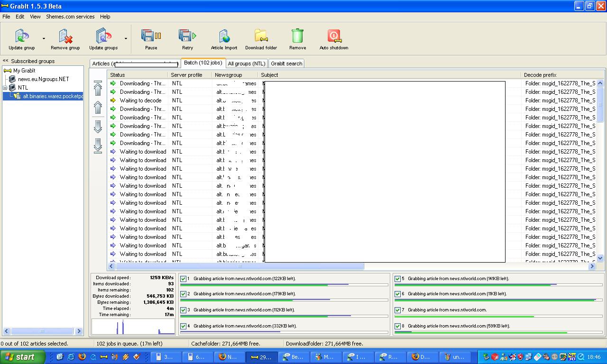Pause the downloads with Pause icon
Image resolution: width=607 pixels, height=364 pixels.
point(151,36)
